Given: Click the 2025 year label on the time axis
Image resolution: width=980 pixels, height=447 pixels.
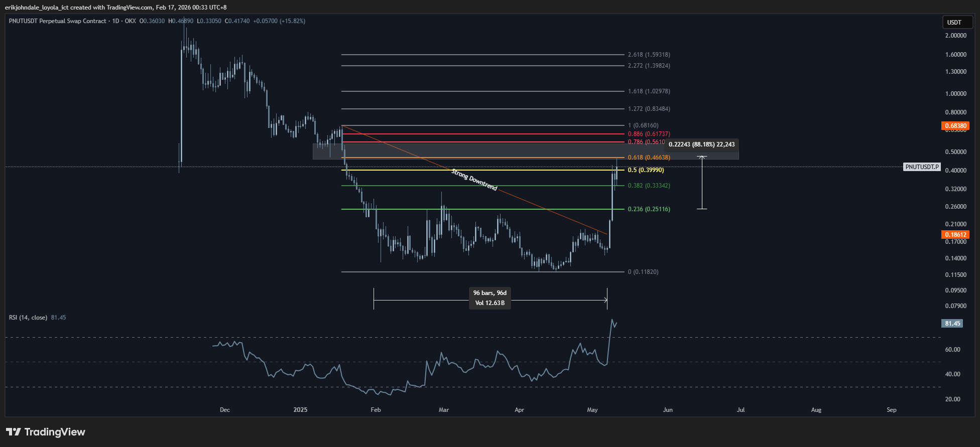Looking at the screenshot, I should click(300, 410).
